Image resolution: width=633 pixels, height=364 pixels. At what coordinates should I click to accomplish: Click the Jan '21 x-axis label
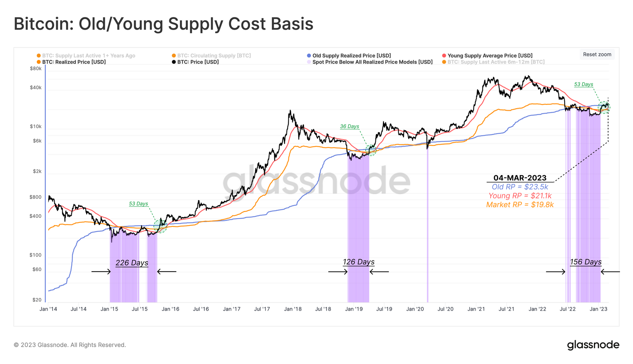point(476,309)
